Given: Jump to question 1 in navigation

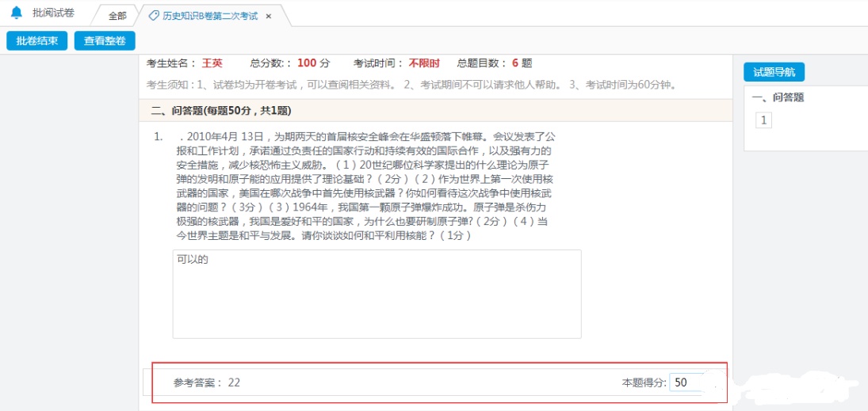Looking at the screenshot, I should point(763,120).
